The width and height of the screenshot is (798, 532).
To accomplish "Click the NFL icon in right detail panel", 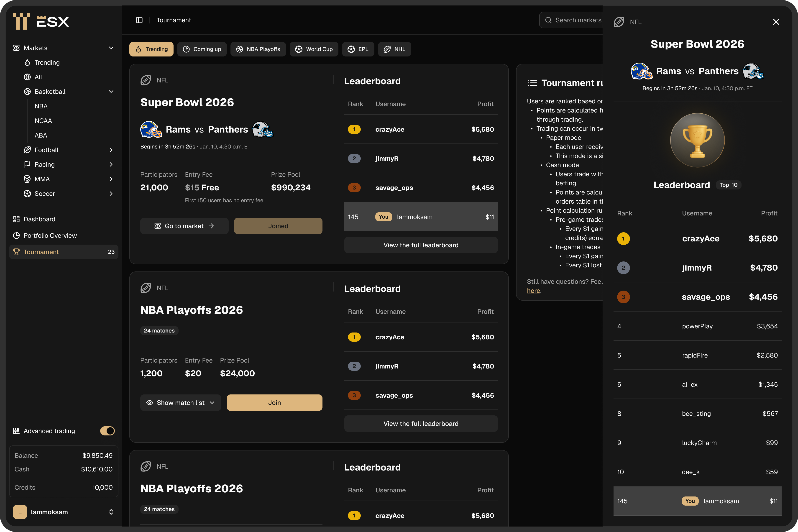I will click(x=619, y=22).
